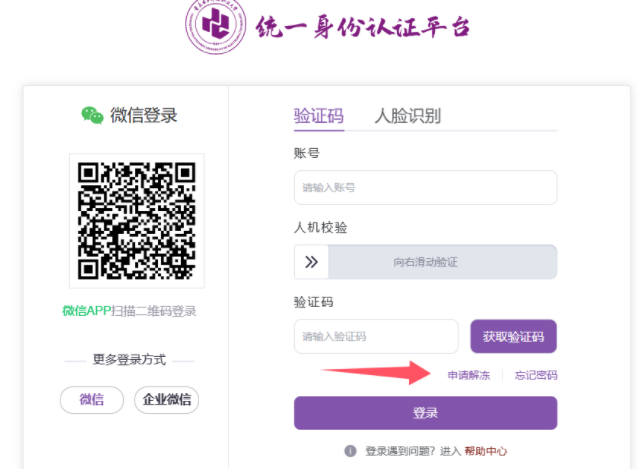Click the university emblem logo
Image resolution: width=640 pixels, height=469 pixels.
pos(216,26)
